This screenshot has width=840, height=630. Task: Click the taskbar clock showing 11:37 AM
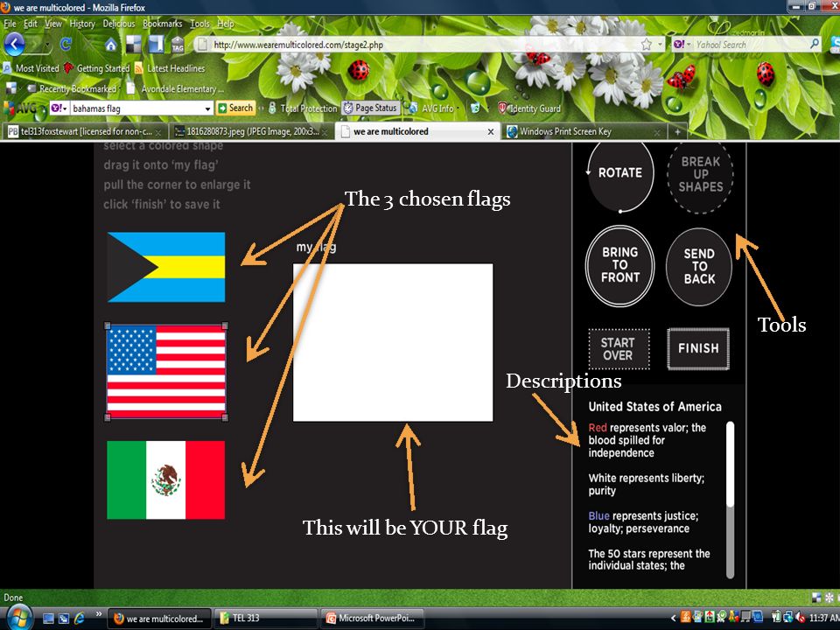coord(824,618)
